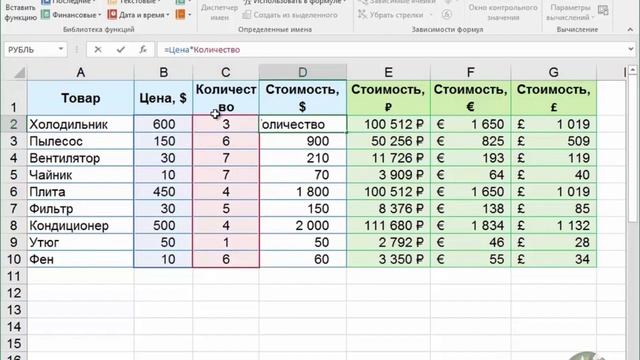Click the pound cell 1 132 for Кондиционер
Image resolution: width=640 pixels, height=360 pixels.
(x=553, y=225)
